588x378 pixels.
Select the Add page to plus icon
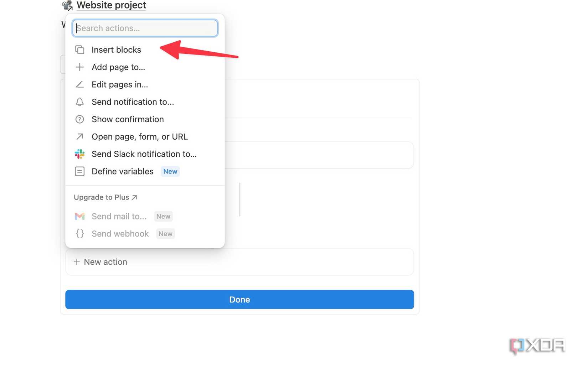tap(79, 67)
